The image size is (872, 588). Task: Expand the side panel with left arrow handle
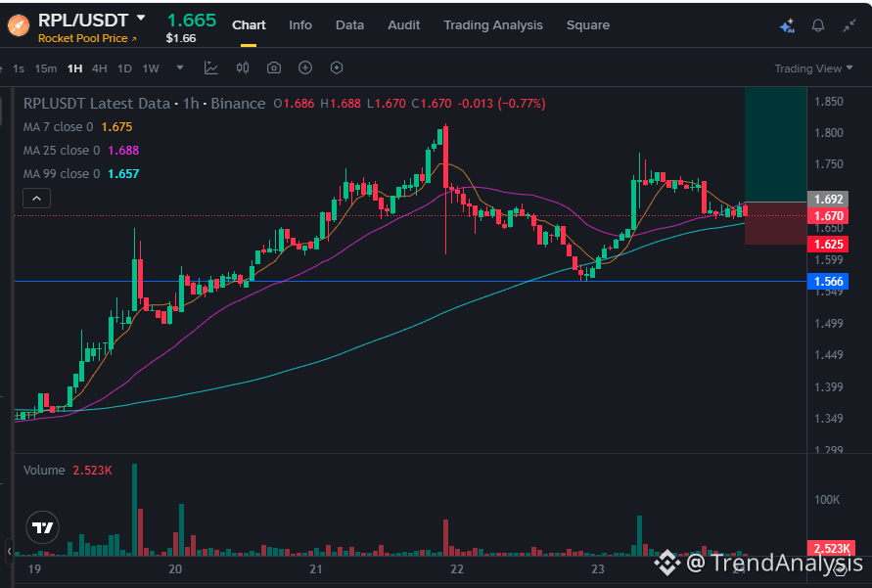(9, 551)
